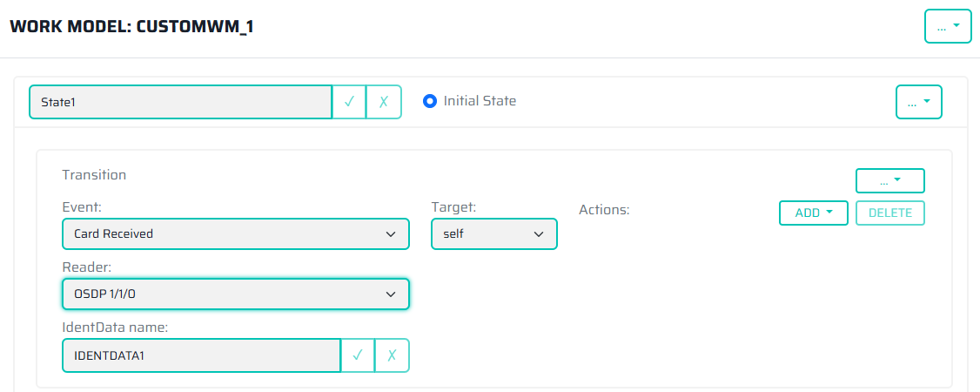Screen dimensions: 980x392
Task: Click the Actions: label
Action: click(604, 210)
